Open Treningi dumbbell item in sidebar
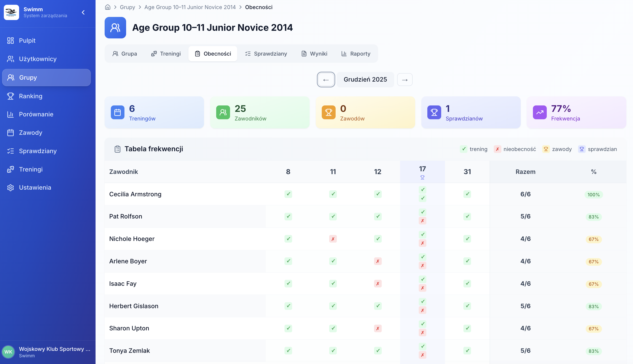This screenshot has height=364, width=633. 31,169
